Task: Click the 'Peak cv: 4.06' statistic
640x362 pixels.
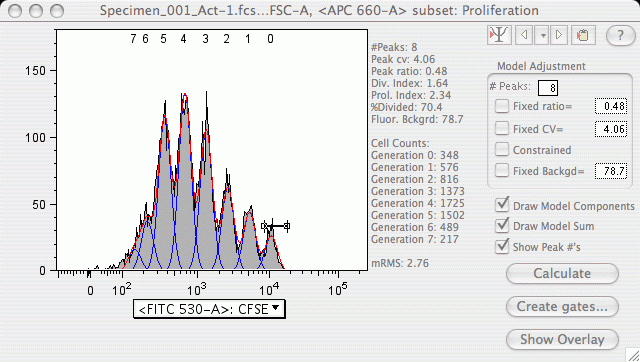Action: (403, 60)
